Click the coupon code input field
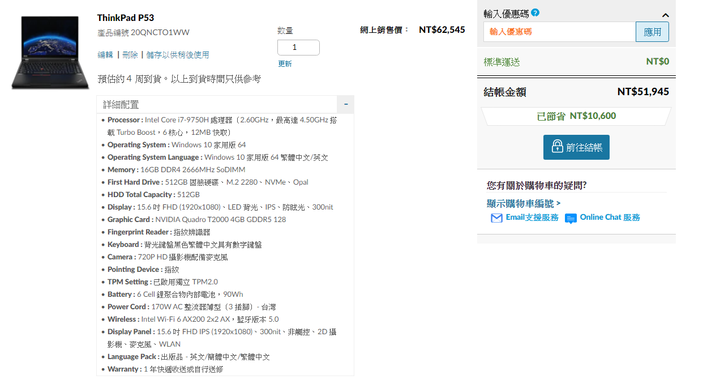The image size is (720, 388). (x=559, y=32)
